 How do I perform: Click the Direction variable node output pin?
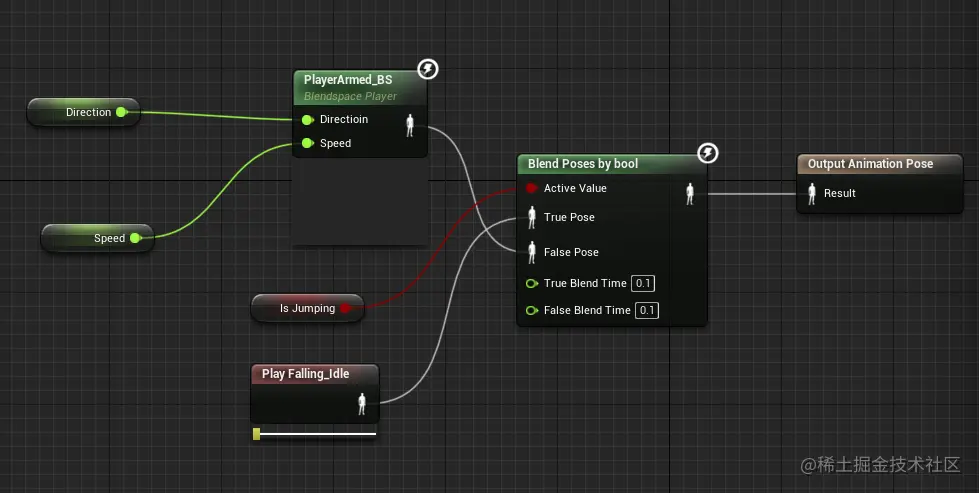(122, 112)
